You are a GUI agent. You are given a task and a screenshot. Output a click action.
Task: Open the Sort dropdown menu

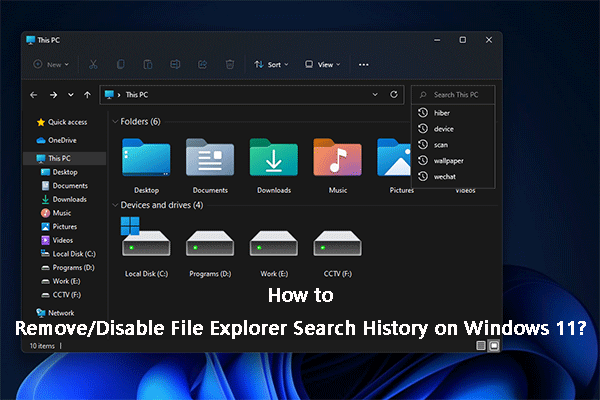271,64
